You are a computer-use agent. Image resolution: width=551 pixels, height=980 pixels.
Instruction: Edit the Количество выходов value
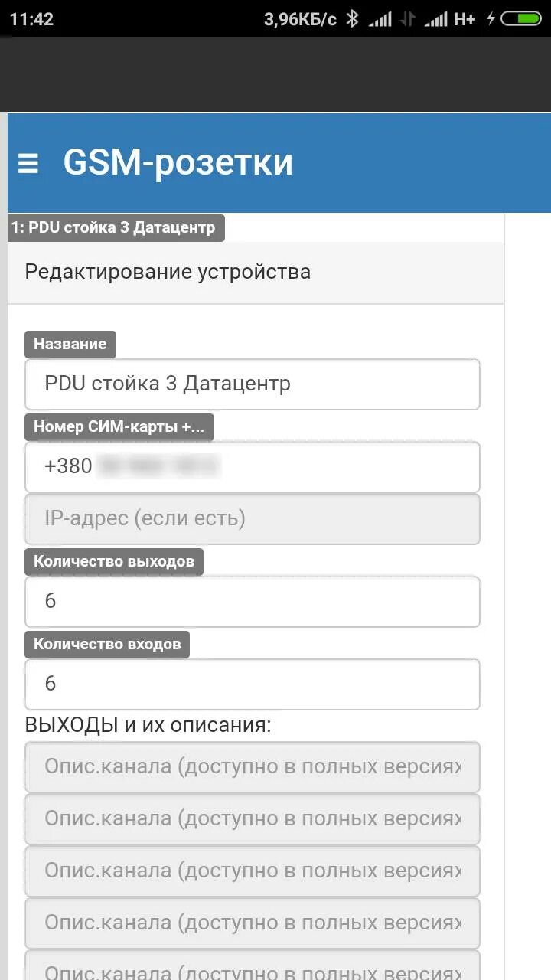click(x=253, y=601)
